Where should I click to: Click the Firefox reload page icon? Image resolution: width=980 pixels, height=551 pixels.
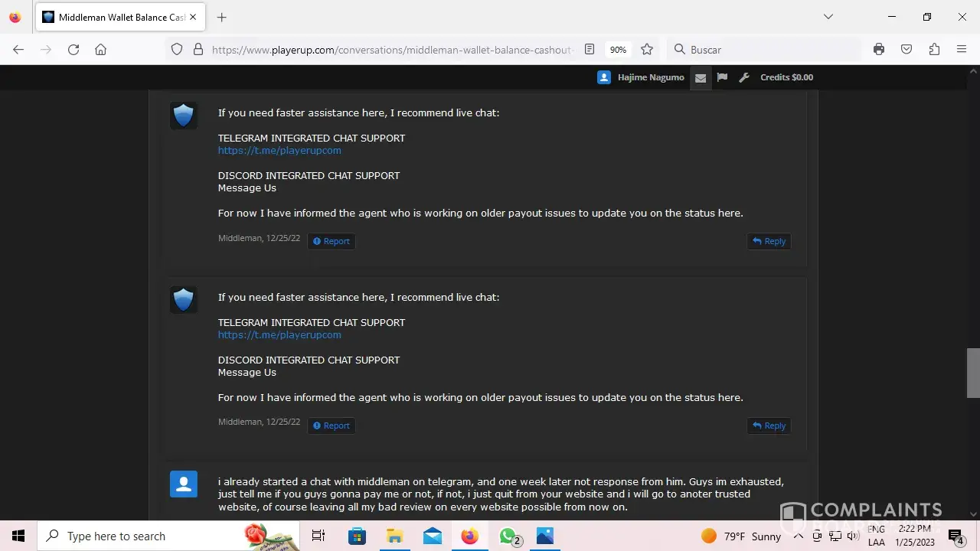pos(73,50)
